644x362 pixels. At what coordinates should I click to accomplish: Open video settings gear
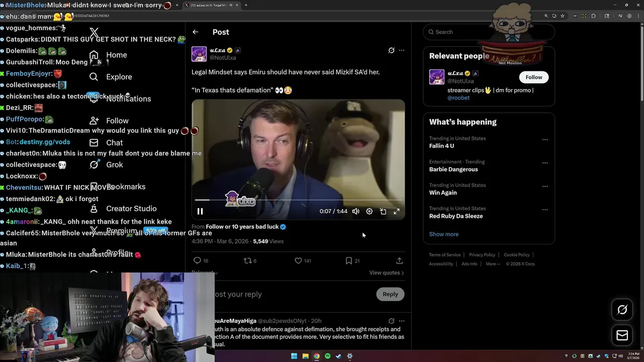coord(369,212)
